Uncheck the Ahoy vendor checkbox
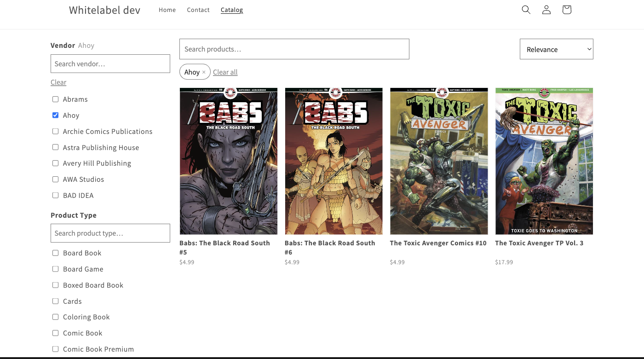 point(56,115)
